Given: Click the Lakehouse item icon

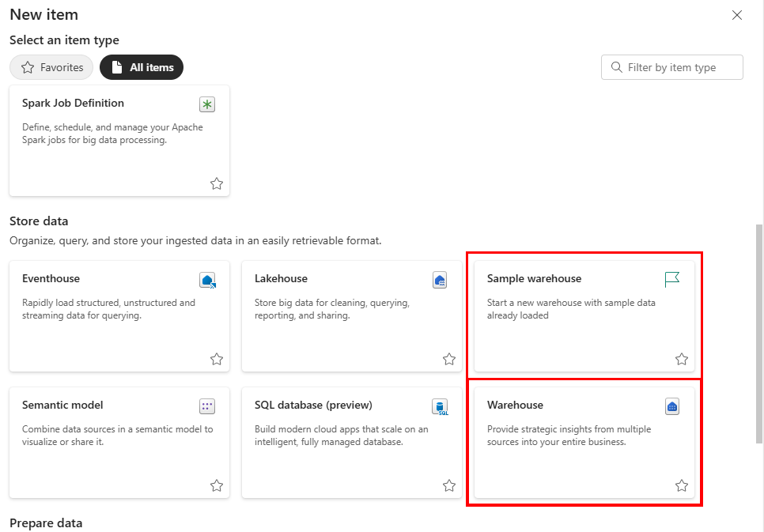Looking at the screenshot, I should pos(440,280).
